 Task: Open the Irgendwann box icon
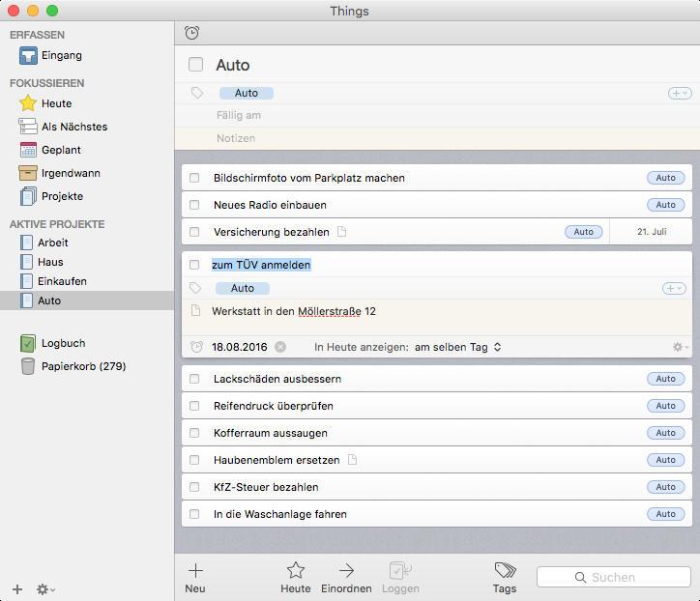coord(28,173)
